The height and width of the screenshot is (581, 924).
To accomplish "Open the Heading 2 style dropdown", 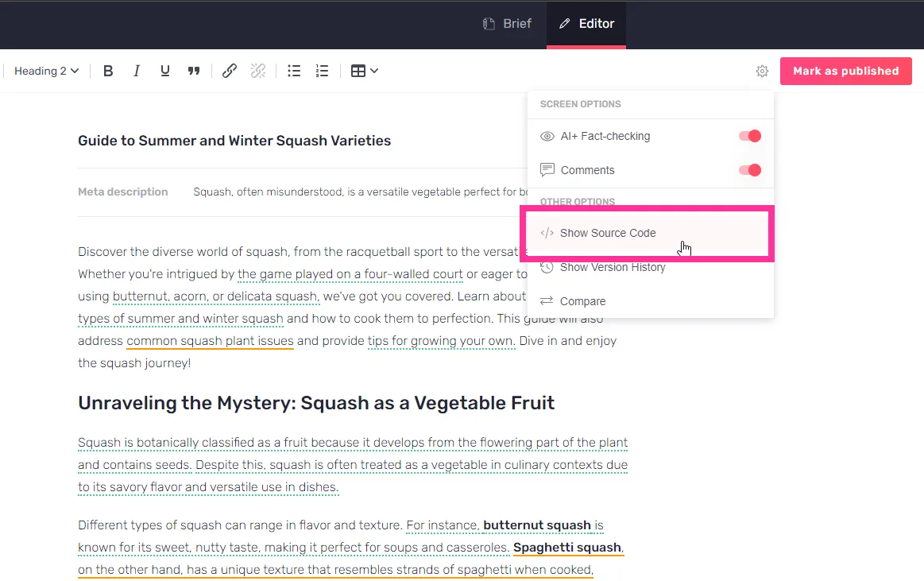I will (x=47, y=72).
